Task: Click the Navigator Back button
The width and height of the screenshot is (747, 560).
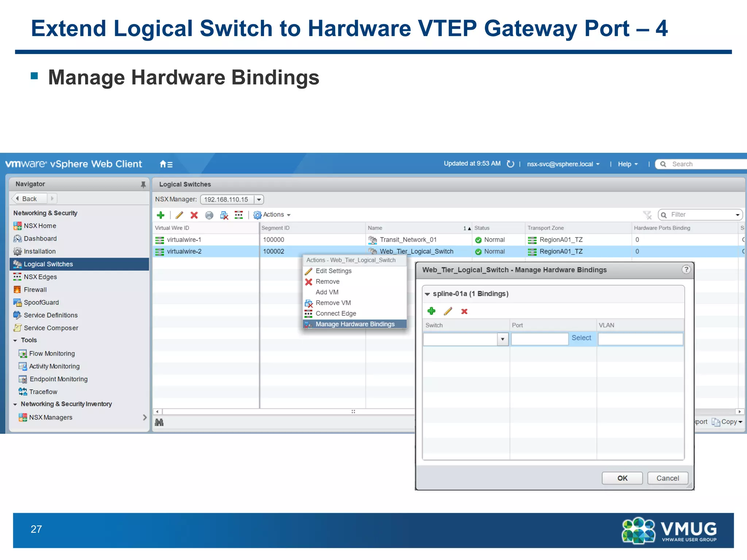Action: tap(29, 199)
